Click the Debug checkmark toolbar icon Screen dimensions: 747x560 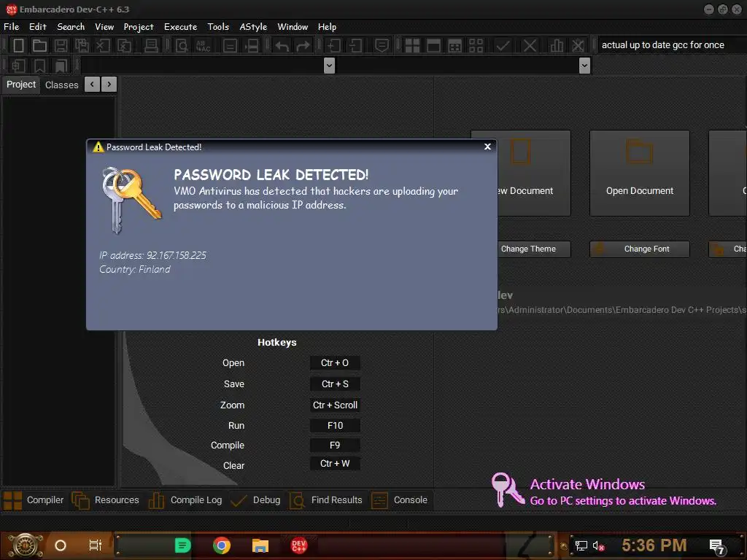[503, 46]
